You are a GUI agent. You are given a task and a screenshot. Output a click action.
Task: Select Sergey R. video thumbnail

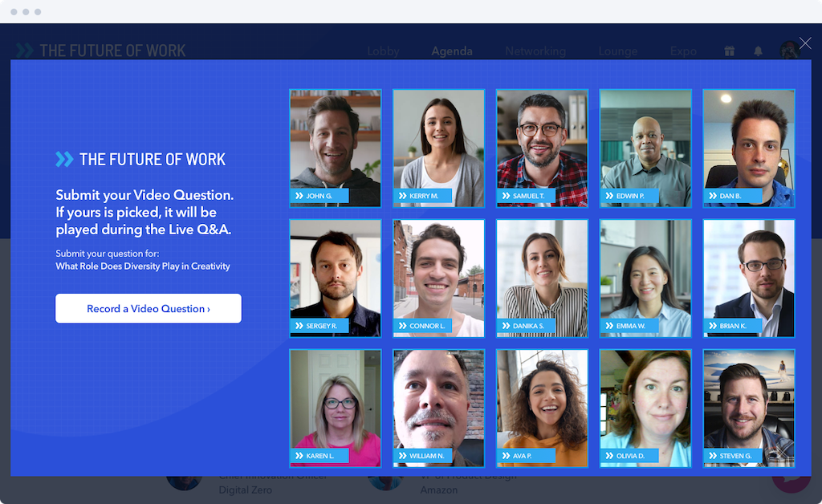[x=336, y=278]
